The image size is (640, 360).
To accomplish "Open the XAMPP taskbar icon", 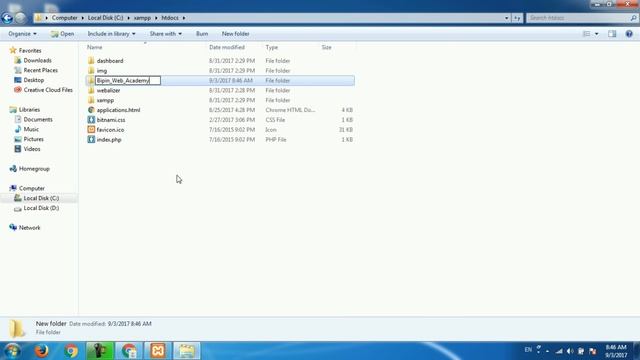I will [x=158, y=351].
